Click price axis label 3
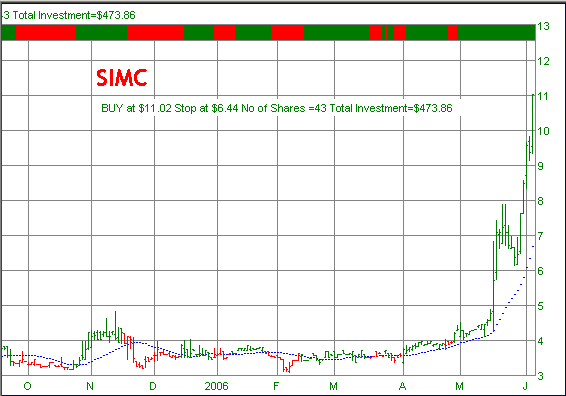 click(x=540, y=376)
